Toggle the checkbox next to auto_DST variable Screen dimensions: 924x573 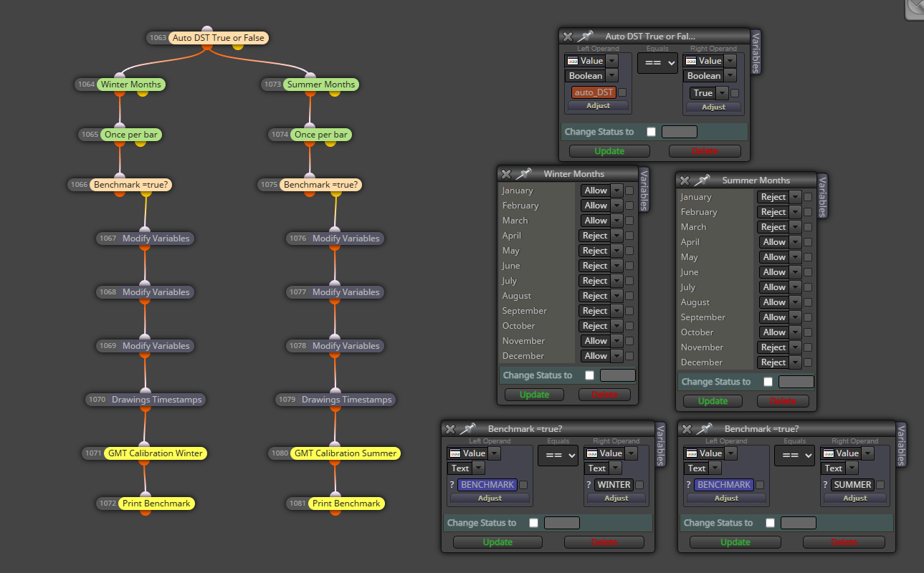click(622, 92)
